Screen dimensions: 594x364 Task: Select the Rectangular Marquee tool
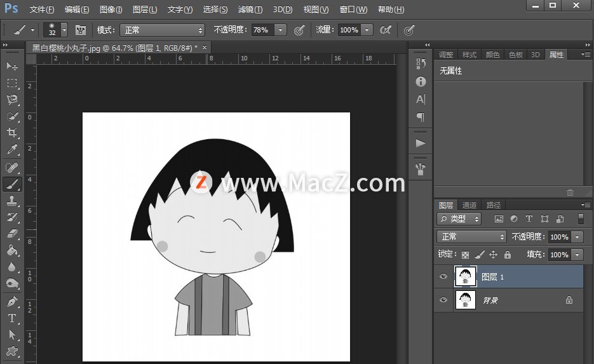pyautogui.click(x=12, y=83)
